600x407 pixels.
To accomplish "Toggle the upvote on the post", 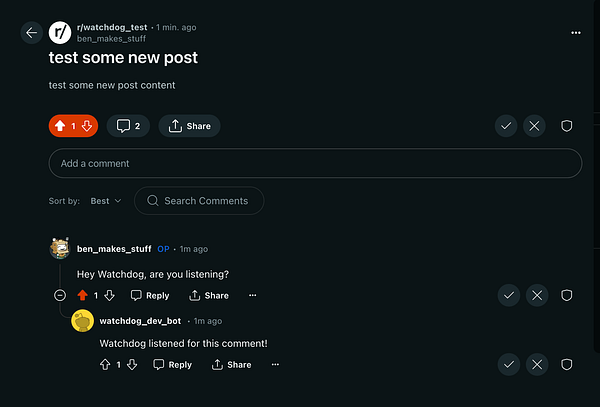I will coord(60,126).
